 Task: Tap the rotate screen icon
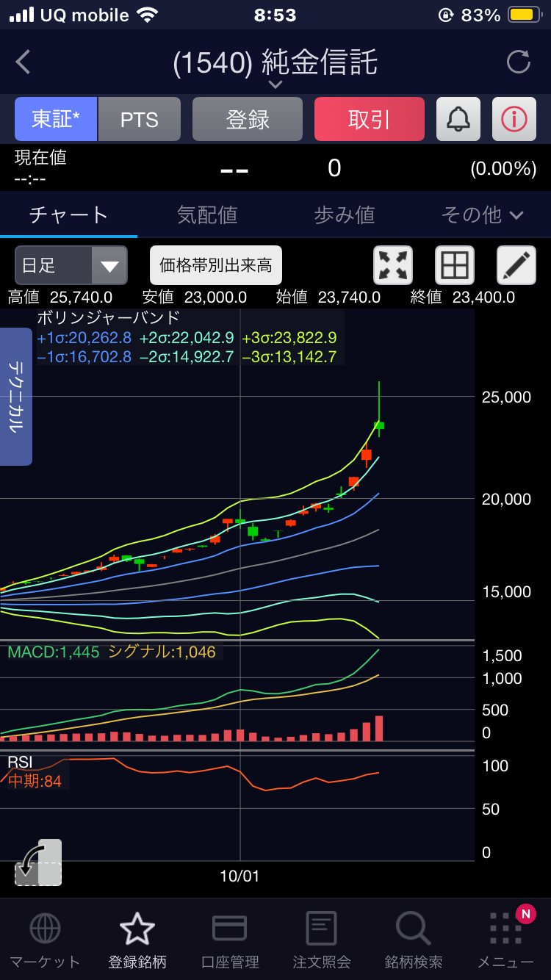coord(38,862)
